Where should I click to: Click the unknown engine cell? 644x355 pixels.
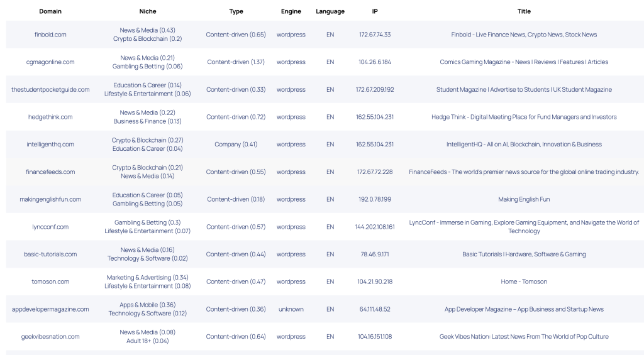pos(291,309)
